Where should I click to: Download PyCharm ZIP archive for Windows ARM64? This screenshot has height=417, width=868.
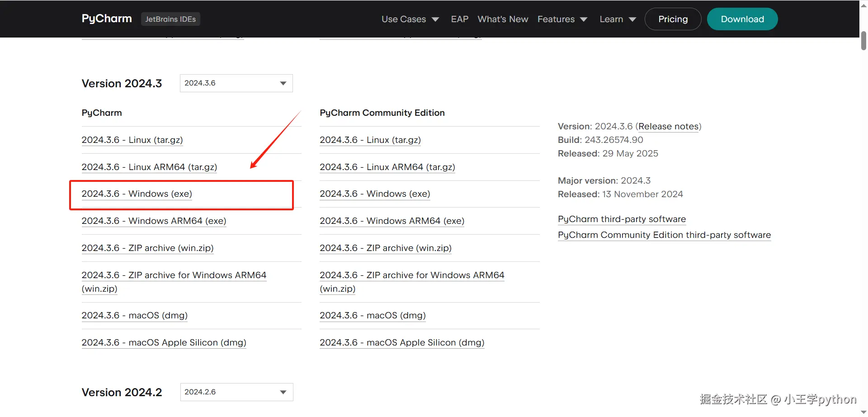point(174,282)
